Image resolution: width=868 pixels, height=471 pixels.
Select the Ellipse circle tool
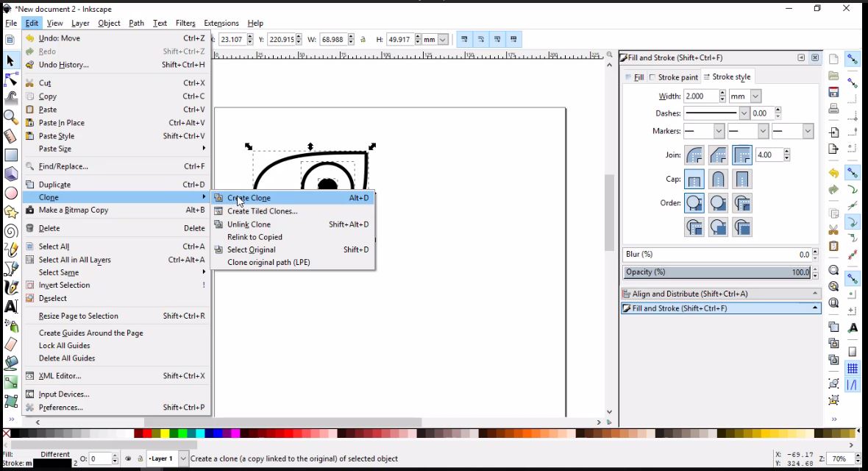pos(10,193)
